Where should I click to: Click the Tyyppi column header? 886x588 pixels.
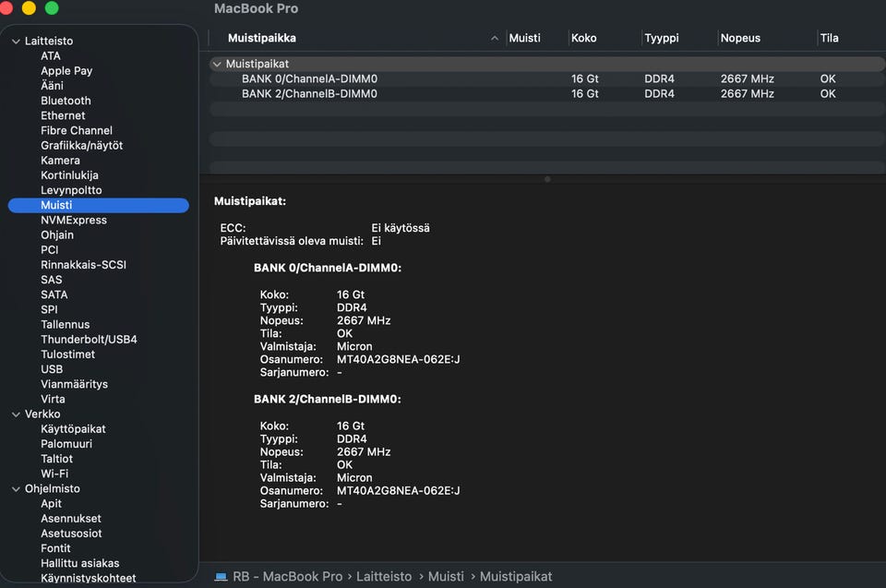pos(661,38)
